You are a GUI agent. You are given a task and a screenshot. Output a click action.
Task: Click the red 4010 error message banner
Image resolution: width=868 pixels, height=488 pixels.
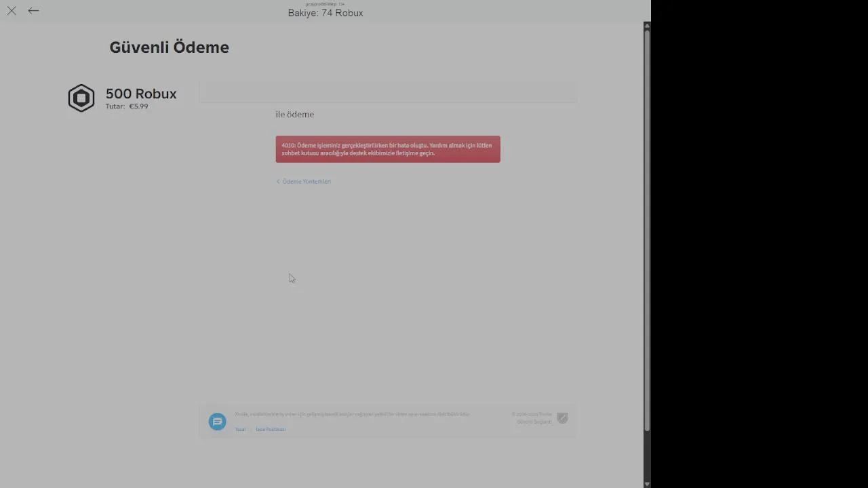388,149
